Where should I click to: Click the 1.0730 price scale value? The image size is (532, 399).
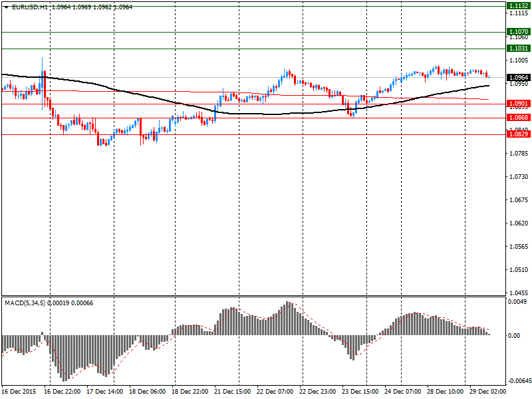[519, 176]
